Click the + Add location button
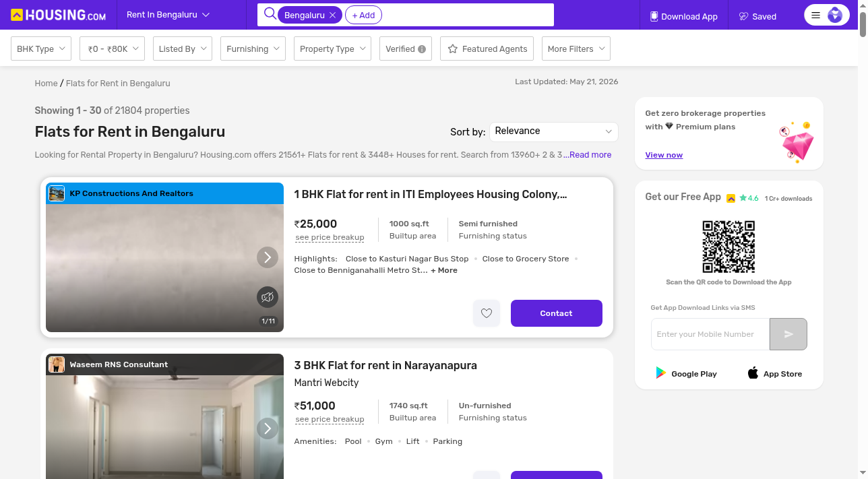The image size is (868, 479). pos(363,15)
